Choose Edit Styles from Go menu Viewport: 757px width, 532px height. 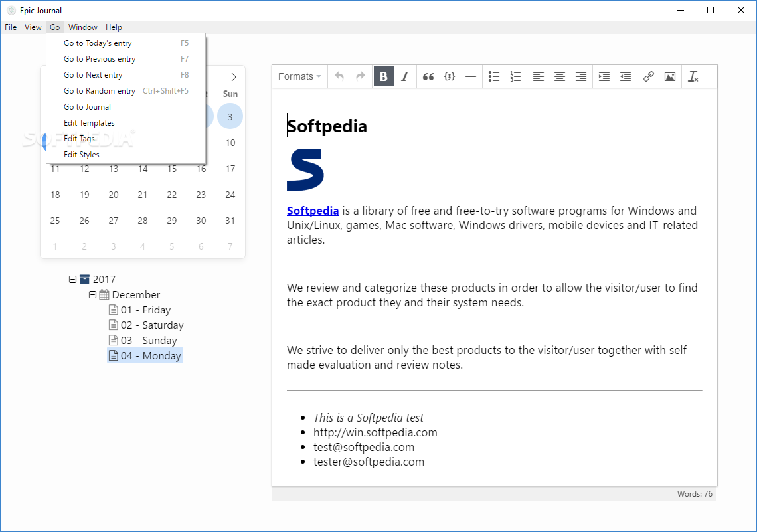(126, 155)
